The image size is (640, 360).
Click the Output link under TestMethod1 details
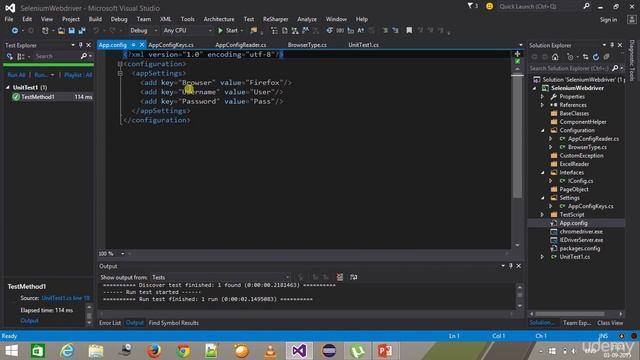[29, 321]
